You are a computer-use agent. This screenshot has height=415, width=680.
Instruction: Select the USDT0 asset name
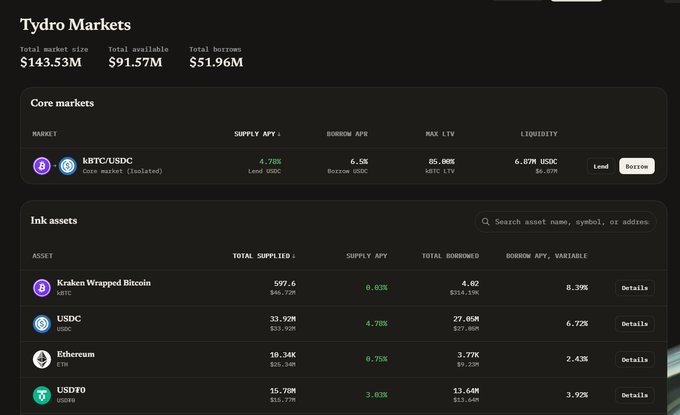[x=71, y=390]
